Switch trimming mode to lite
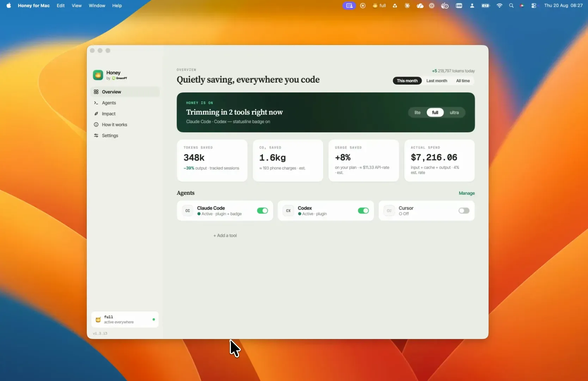Image resolution: width=588 pixels, height=381 pixels. pos(417,113)
